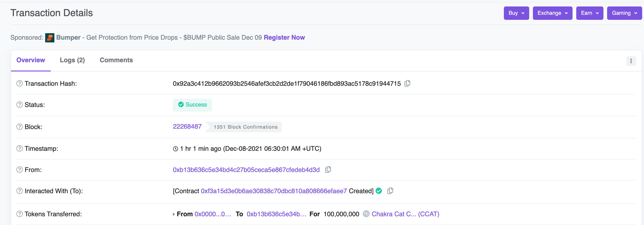Click the verified checkmark next to the created contract
Image resolution: width=644 pixels, height=225 pixels.
pyautogui.click(x=378, y=191)
